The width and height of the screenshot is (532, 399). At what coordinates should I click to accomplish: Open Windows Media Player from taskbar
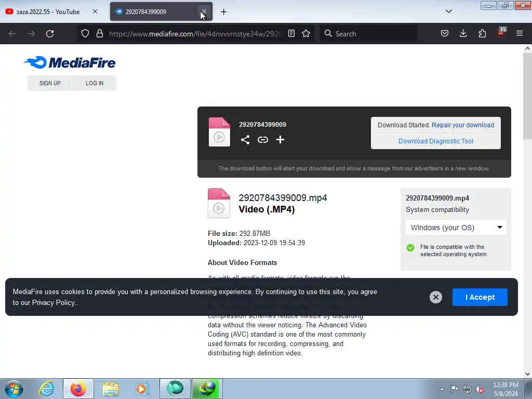[141, 389]
